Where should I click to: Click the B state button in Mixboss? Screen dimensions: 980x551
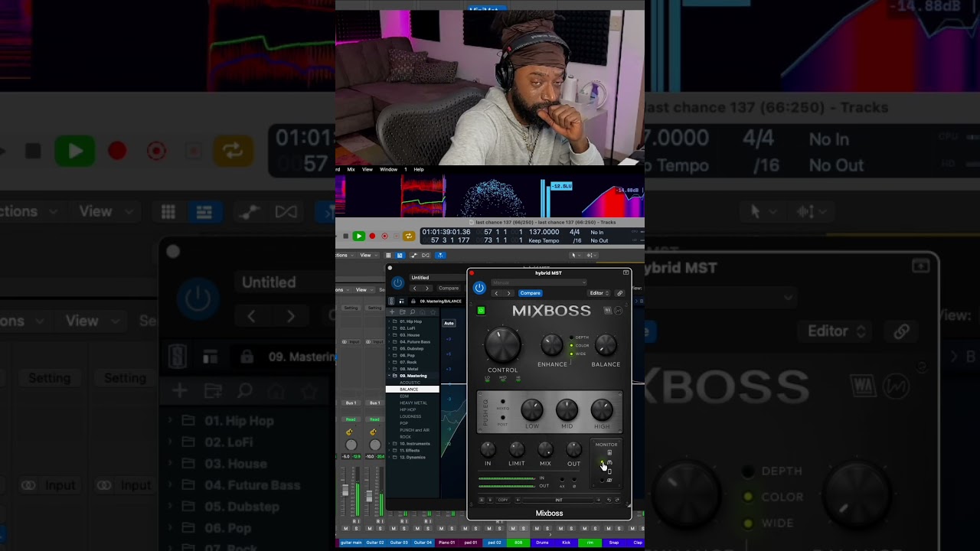click(490, 500)
